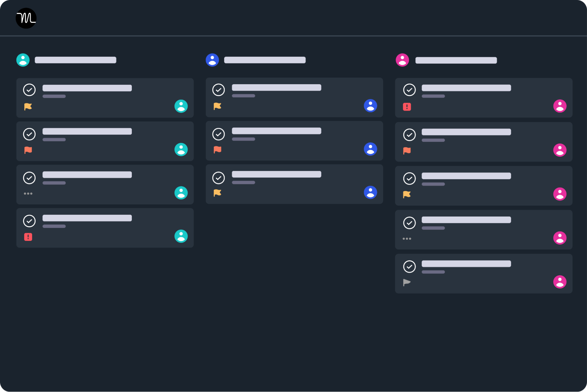
Task: Toggle the checkmark on teal column's first card
Action: (29, 90)
